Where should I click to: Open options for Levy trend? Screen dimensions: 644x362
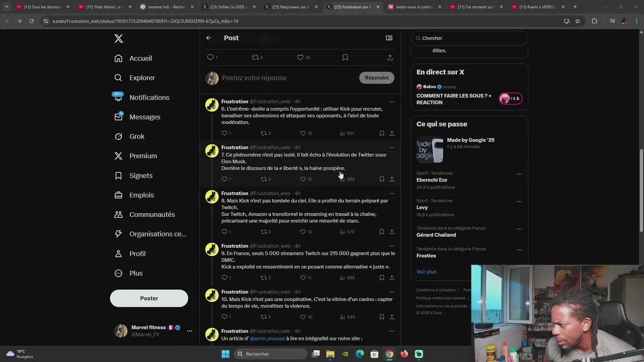point(519,202)
